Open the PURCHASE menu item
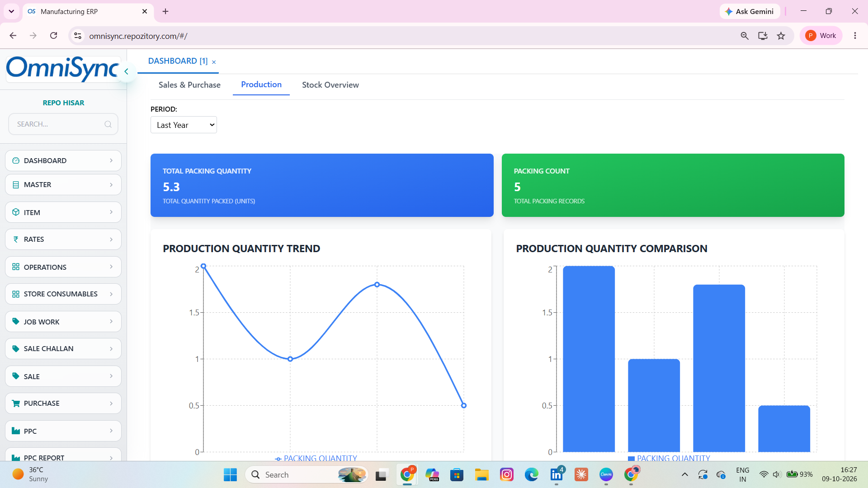 tap(63, 404)
